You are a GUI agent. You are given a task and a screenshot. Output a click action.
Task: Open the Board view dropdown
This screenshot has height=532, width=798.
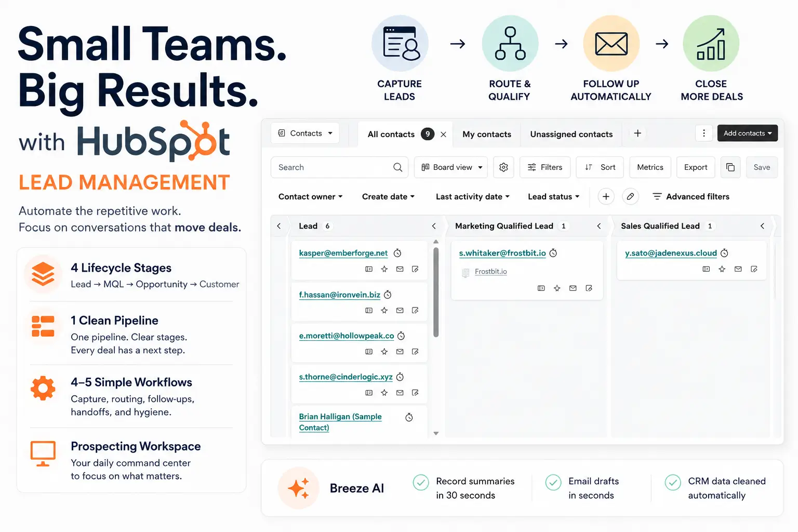(x=451, y=167)
